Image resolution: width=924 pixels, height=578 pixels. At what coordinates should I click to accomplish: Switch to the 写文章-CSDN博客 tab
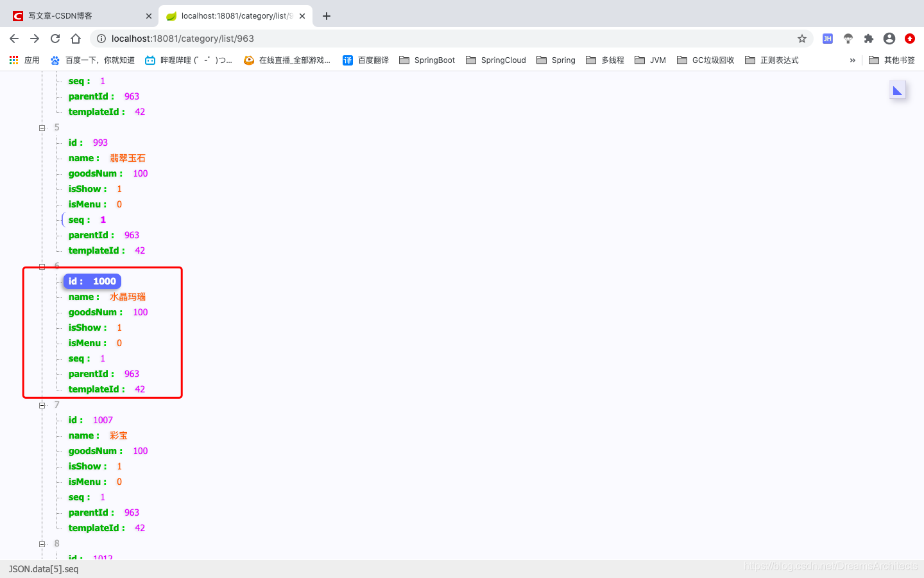point(80,16)
